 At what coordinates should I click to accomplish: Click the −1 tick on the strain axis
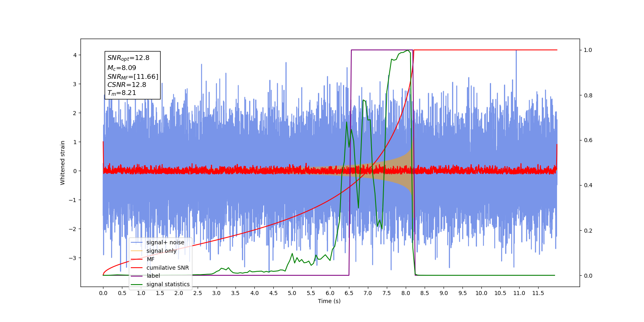point(72,200)
